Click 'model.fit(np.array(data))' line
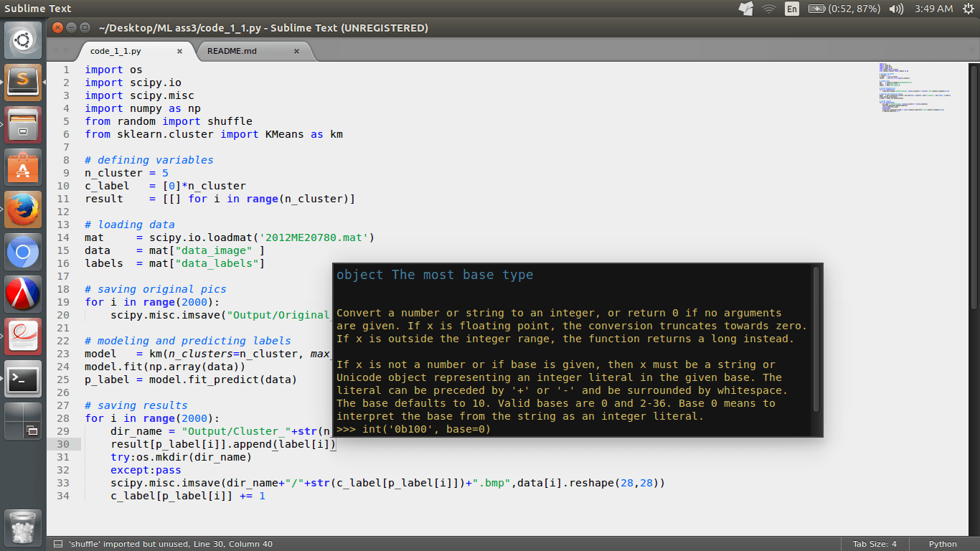This screenshot has width=980, height=551. [x=166, y=367]
